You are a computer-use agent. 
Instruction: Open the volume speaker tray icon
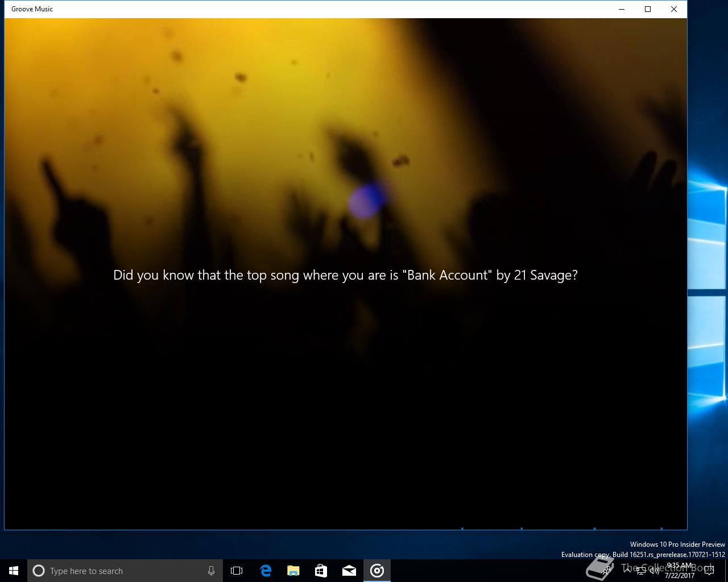654,570
